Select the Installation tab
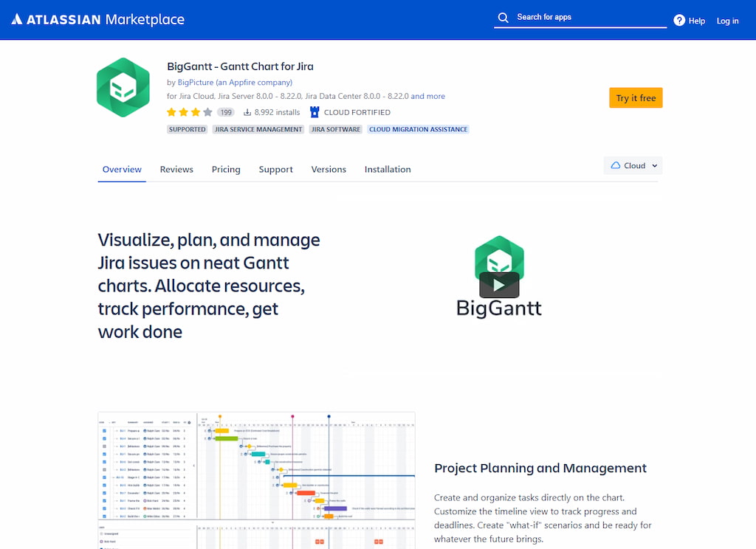 coord(388,169)
